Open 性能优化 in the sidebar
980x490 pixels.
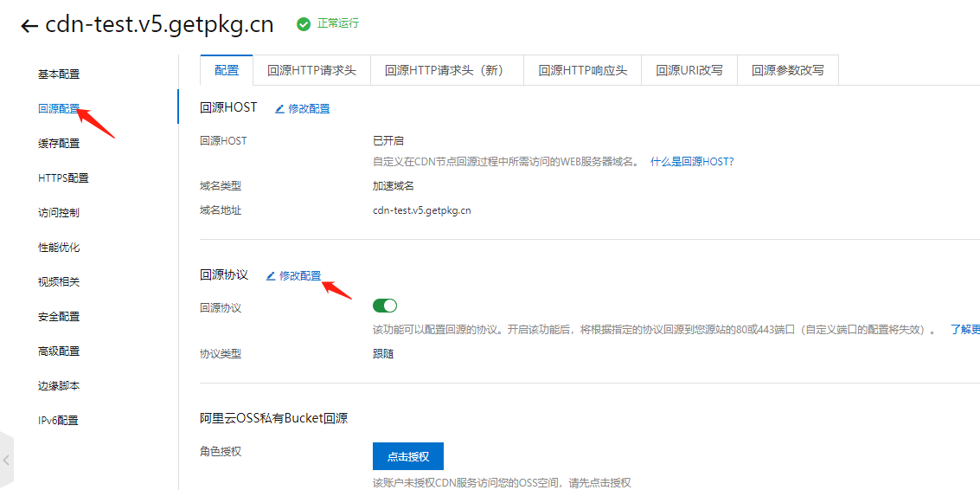pos(59,248)
